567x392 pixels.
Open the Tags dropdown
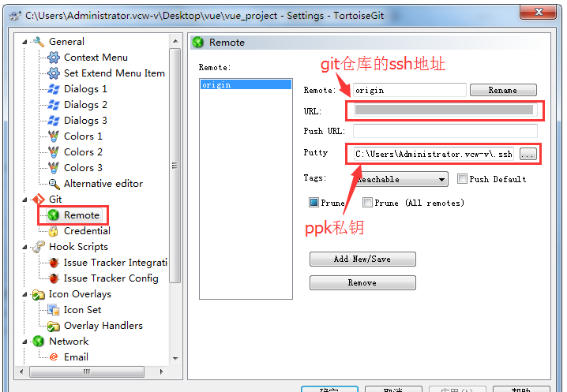(x=400, y=179)
